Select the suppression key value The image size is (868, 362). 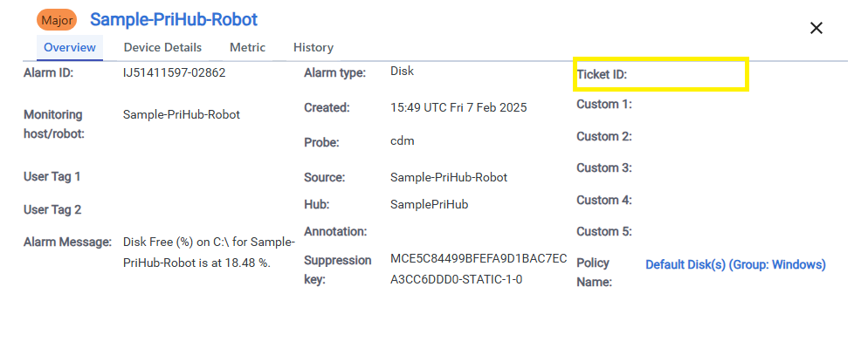(x=479, y=270)
